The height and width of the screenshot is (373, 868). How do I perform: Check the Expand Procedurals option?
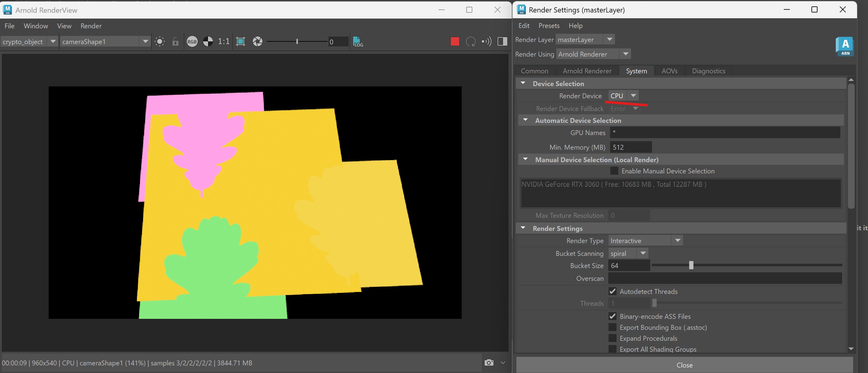(x=613, y=338)
